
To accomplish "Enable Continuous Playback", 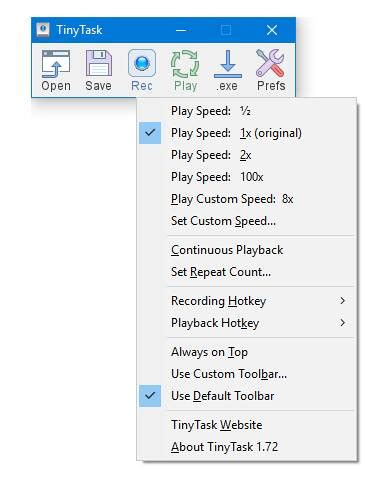I will [x=247, y=250].
